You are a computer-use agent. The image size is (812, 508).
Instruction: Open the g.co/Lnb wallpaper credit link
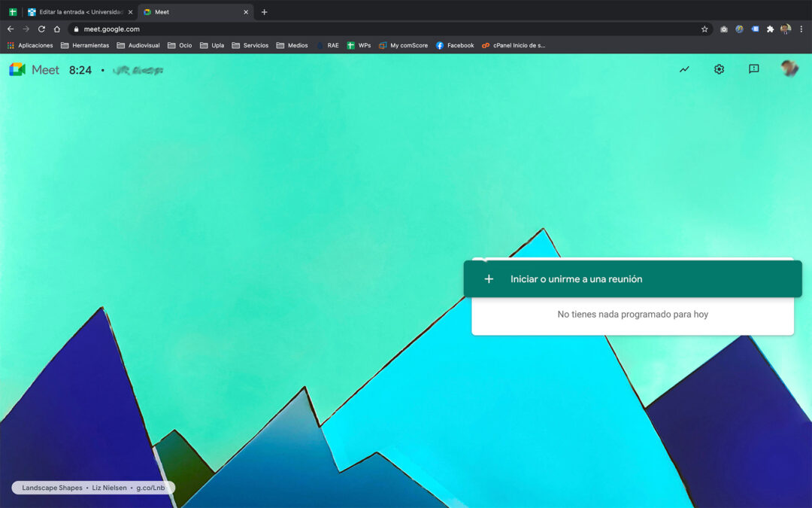tap(150, 488)
